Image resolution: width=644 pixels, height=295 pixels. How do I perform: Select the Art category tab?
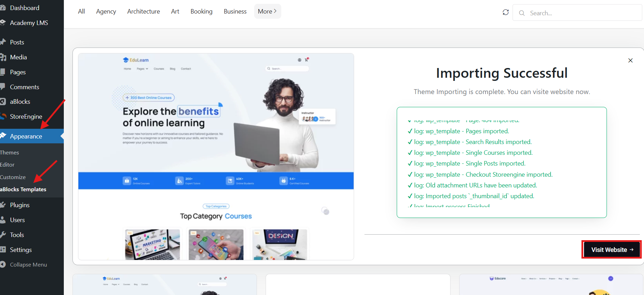tap(175, 11)
